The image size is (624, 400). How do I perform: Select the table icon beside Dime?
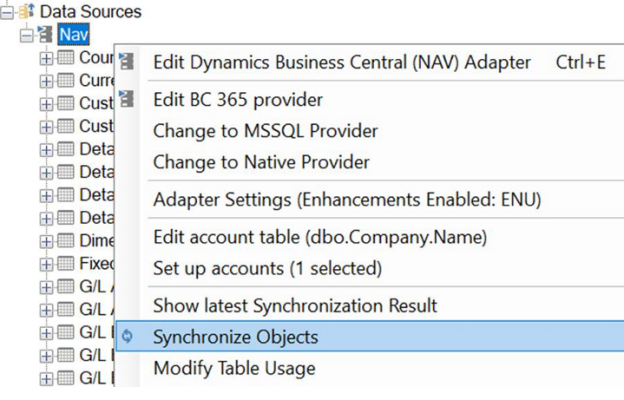66,240
